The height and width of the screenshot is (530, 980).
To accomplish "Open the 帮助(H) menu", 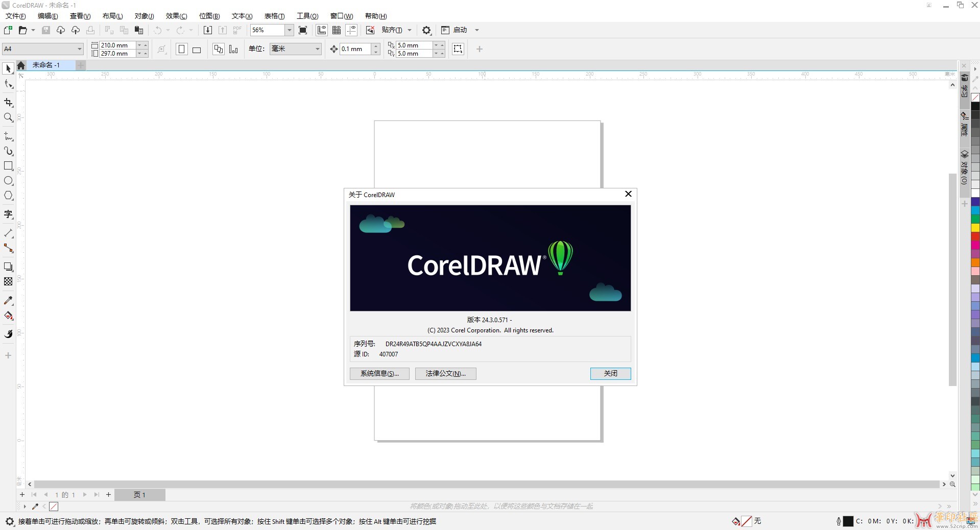I will [x=376, y=16].
